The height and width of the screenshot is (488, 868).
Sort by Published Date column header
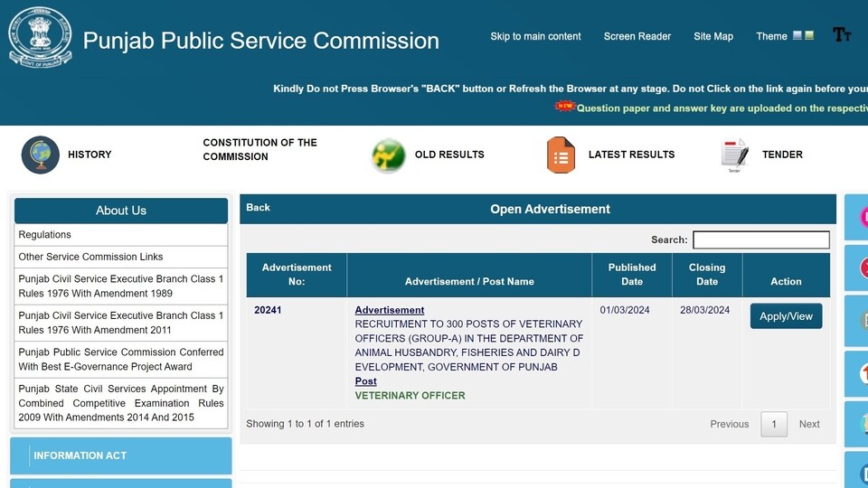[632, 275]
